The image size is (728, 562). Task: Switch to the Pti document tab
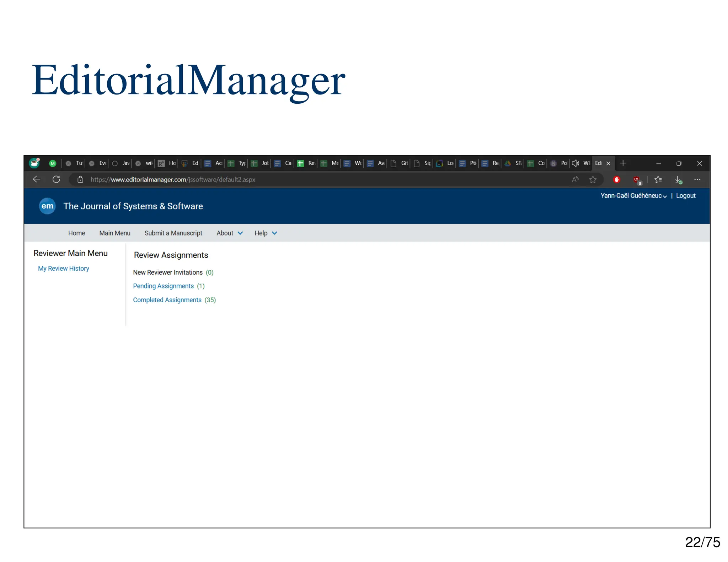(468, 163)
